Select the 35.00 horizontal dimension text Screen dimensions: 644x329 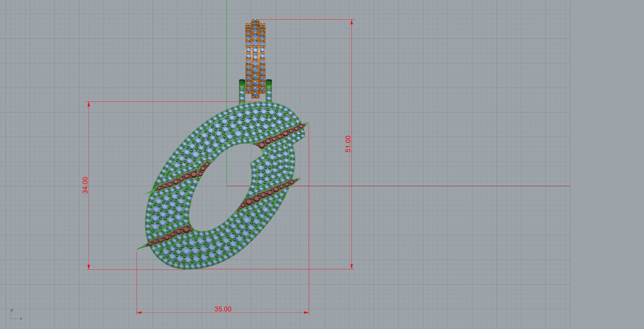[223, 309]
